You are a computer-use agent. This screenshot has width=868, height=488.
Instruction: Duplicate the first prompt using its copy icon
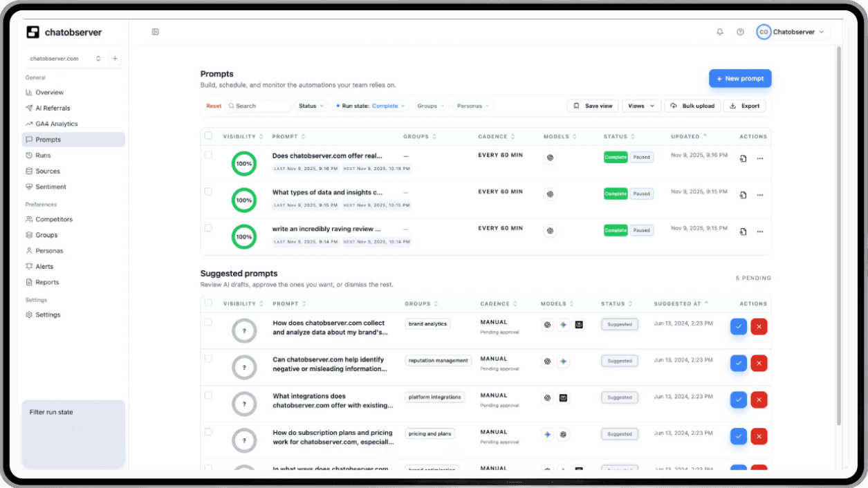742,158
